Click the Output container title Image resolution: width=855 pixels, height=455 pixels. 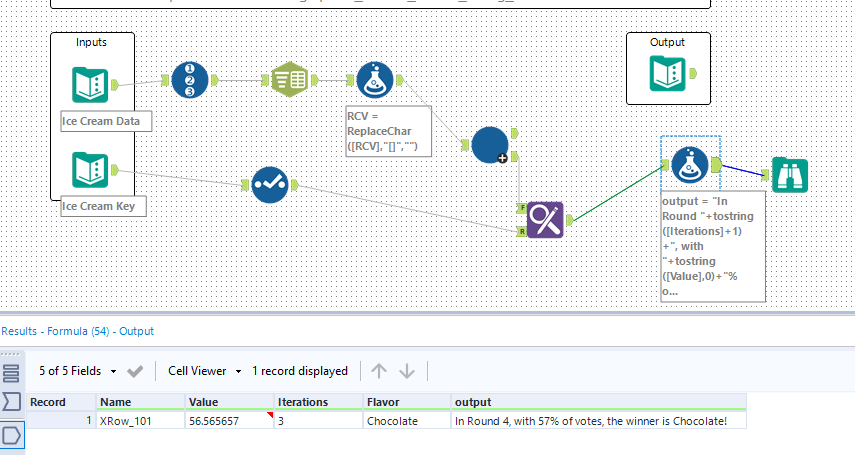pyautogui.click(x=667, y=42)
